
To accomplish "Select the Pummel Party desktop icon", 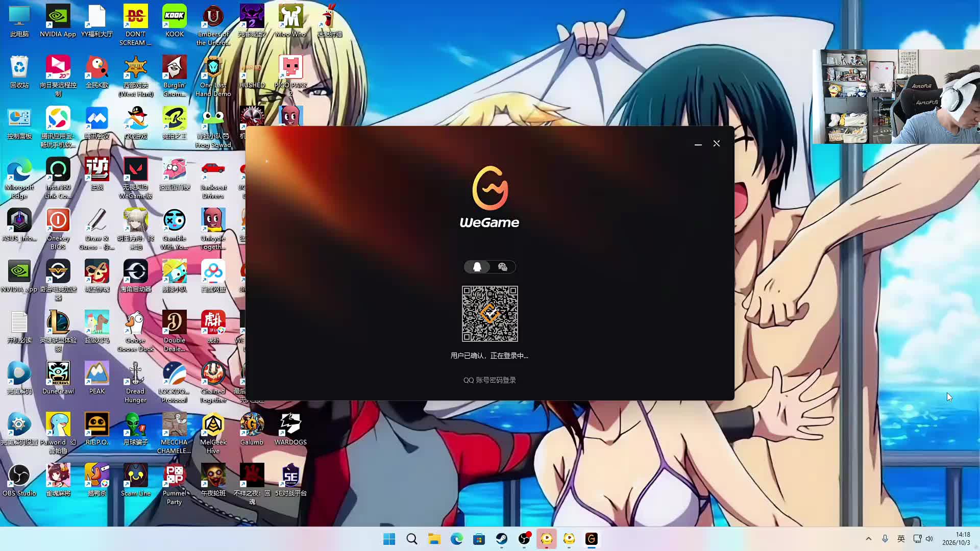I will point(175,484).
